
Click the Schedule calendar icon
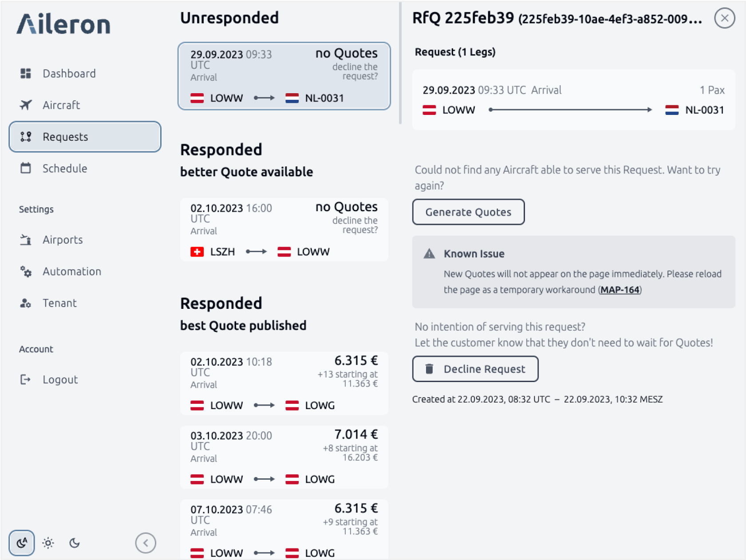tap(26, 168)
